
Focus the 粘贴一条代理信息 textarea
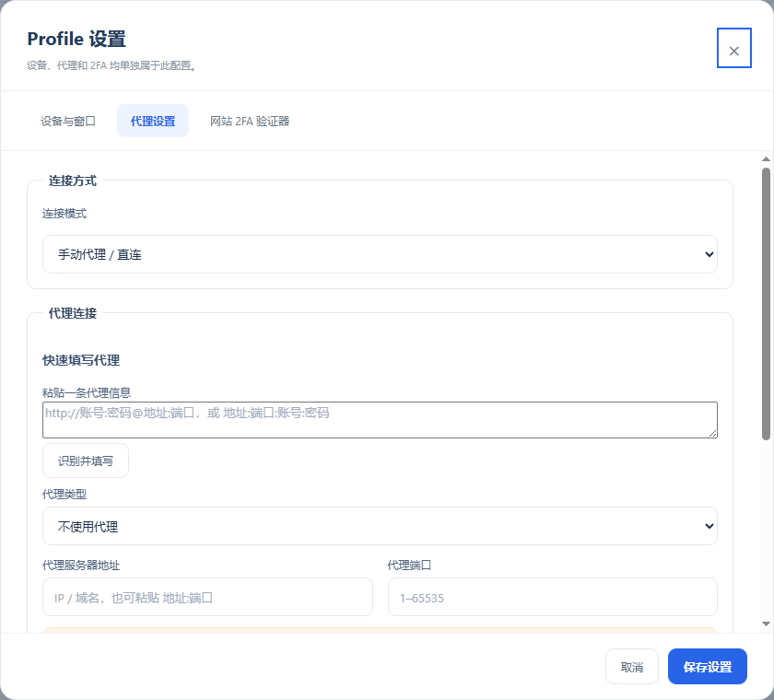click(380, 420)
